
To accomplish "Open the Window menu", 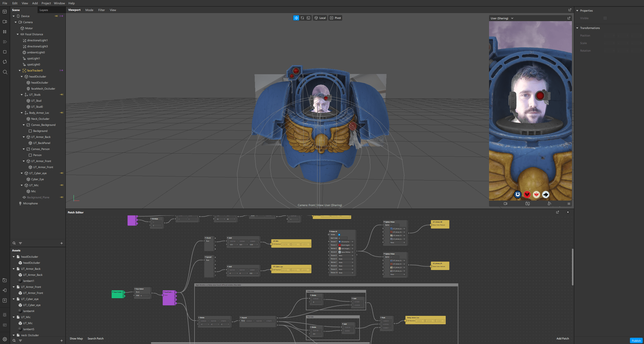I will point(59,3).
